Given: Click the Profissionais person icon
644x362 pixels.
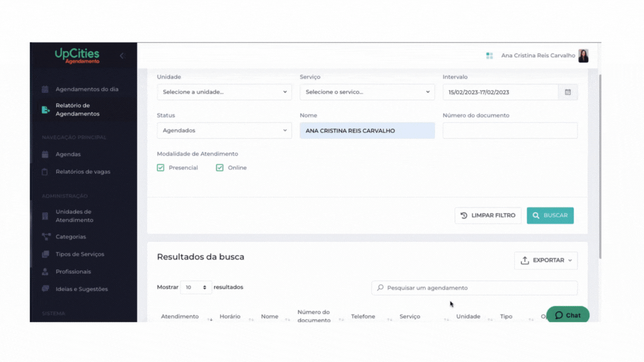Looking at the screenshot, I should [x=45, y=271].
